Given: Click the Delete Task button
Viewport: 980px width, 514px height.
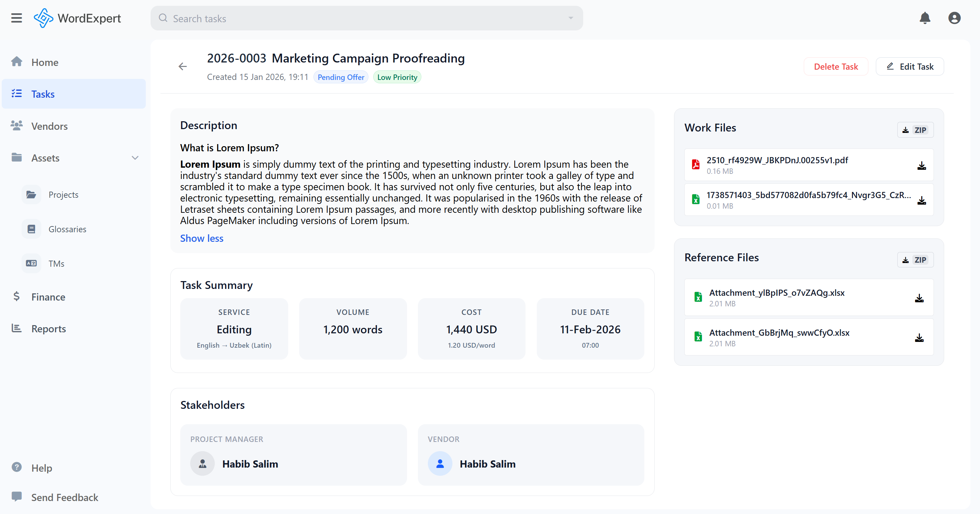Looking at the screenshot, I should coord(836,67).
